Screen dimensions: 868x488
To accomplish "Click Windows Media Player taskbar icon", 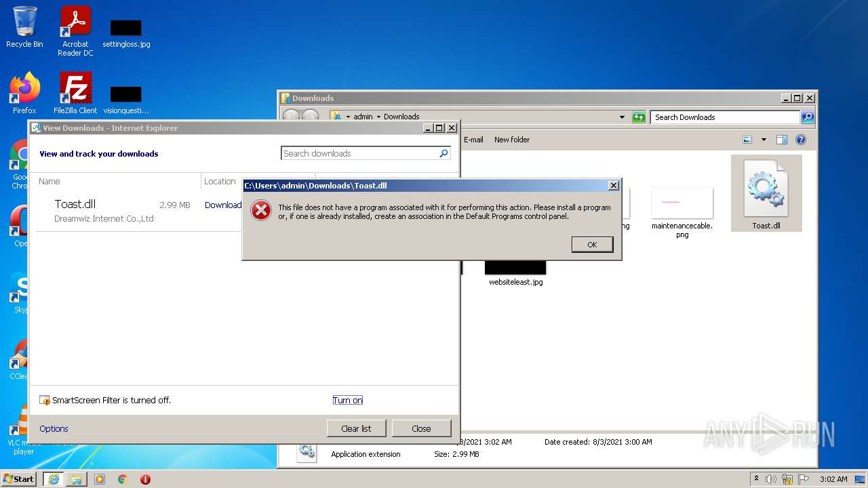I will tap(100, 479).
